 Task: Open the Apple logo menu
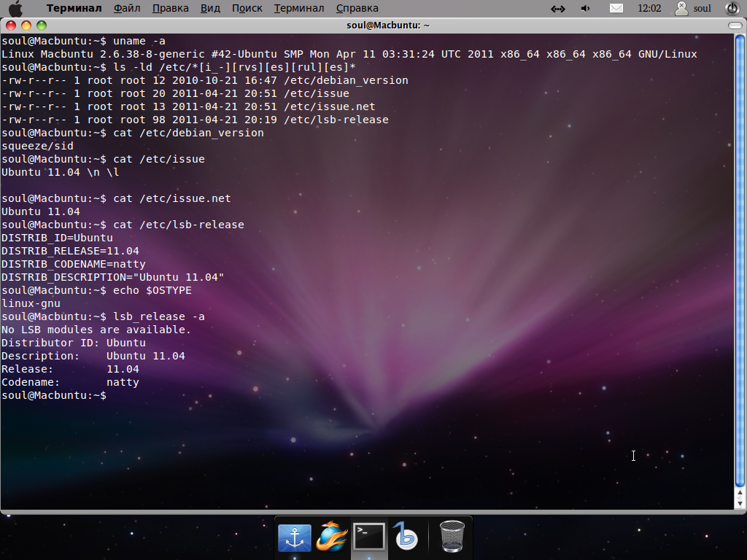[x=16, y=9]
